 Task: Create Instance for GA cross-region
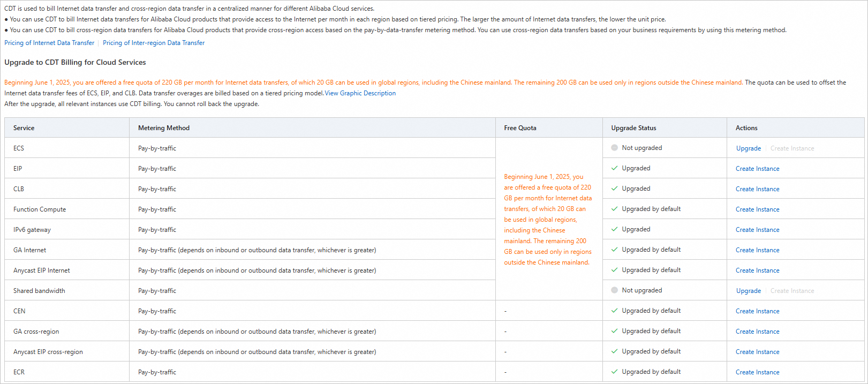(x=757, y=332)
